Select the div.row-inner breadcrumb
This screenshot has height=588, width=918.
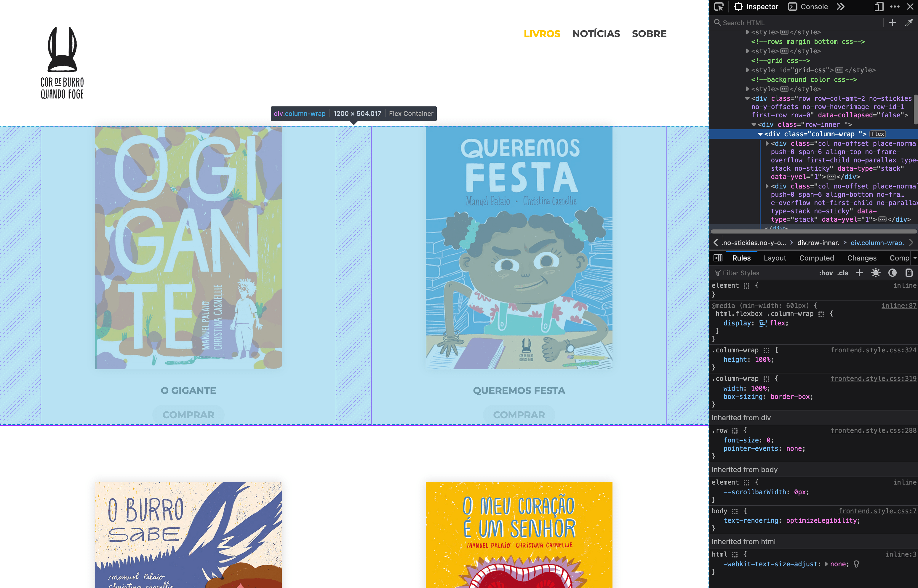click(818, 242)
